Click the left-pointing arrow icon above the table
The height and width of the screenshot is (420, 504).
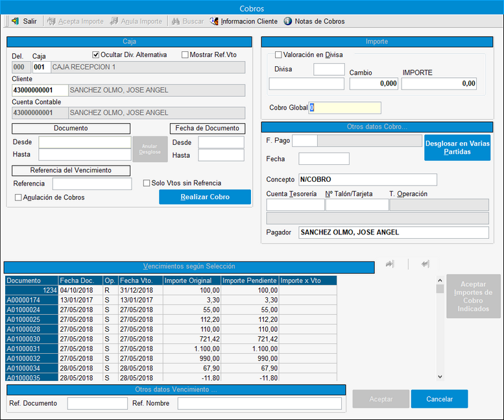pos(425,264)
